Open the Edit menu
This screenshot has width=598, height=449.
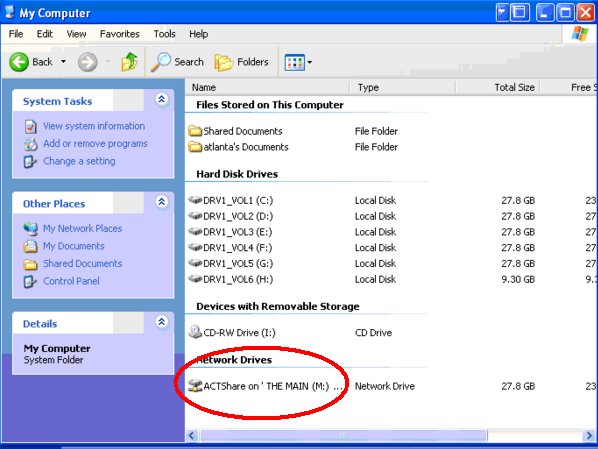click(x=45, y=34)
